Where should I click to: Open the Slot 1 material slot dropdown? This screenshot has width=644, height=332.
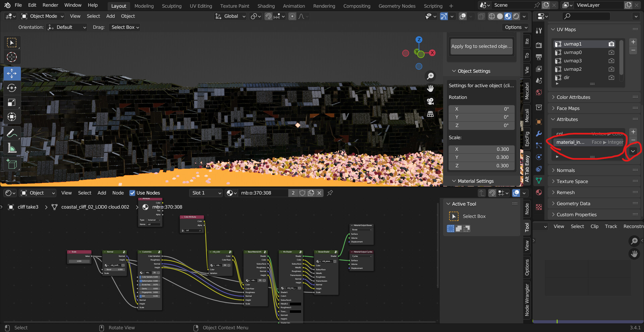[206, 193]
